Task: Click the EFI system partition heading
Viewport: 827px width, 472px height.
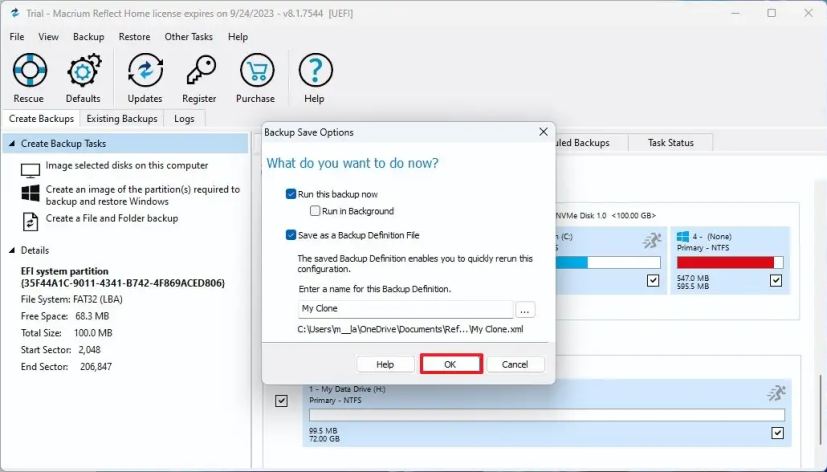Action: 64,271
